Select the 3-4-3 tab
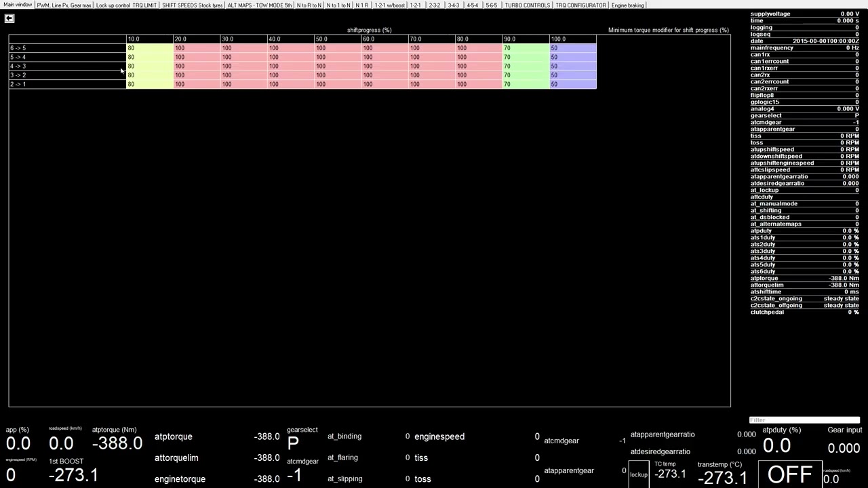This screenshot has height=488, width=868. (453, 5)
